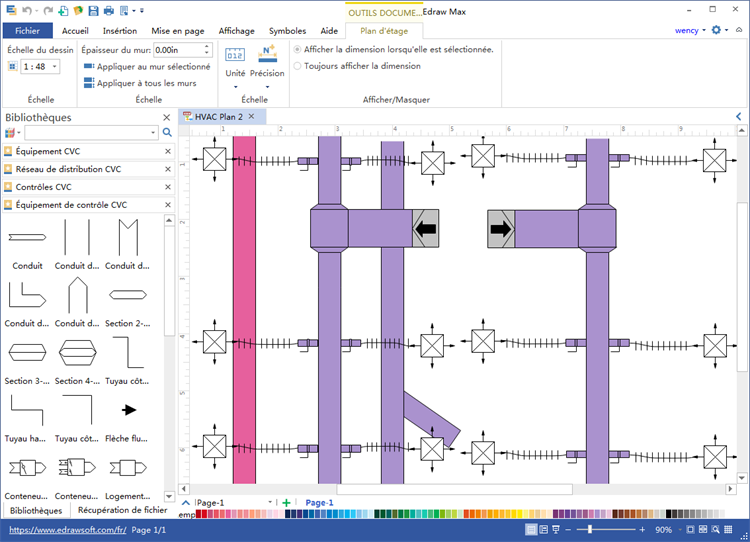750x542 pixels.
Task: Click the Save icon in quick access toolbar
Action: click(94, 11)
